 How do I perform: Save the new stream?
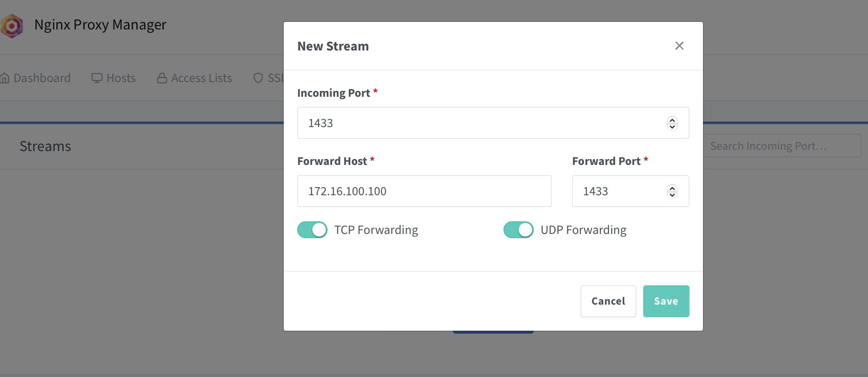(x=666, y=301)
